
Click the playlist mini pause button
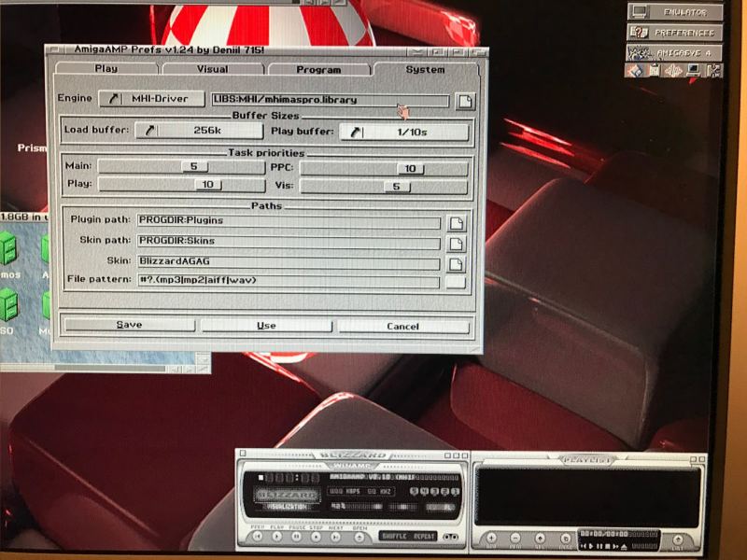599,546
